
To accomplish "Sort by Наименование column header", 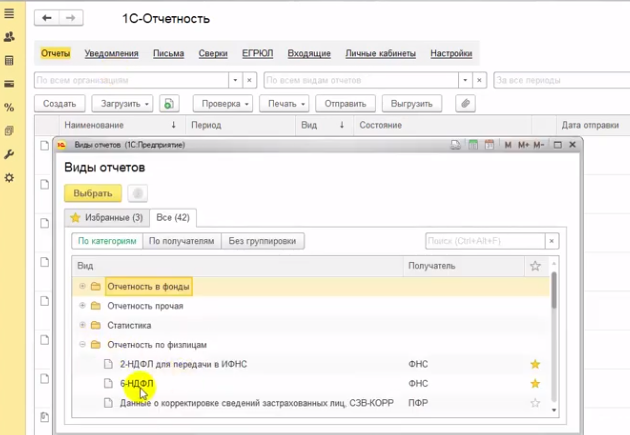I will (x=122, y=125).
